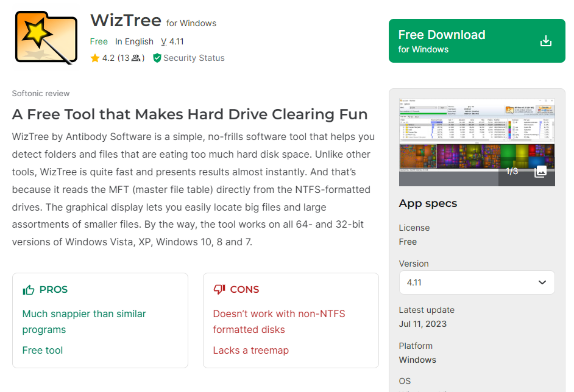This screenshot has height=392, width=574.
Task: Select the "In English" language link
Action: [x=134, y=41]
